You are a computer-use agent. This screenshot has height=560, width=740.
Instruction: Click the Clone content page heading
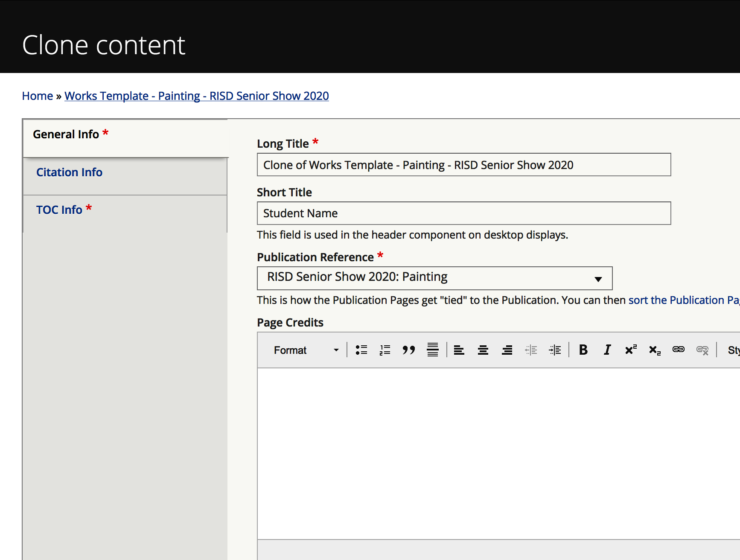[x=104, y=45]
